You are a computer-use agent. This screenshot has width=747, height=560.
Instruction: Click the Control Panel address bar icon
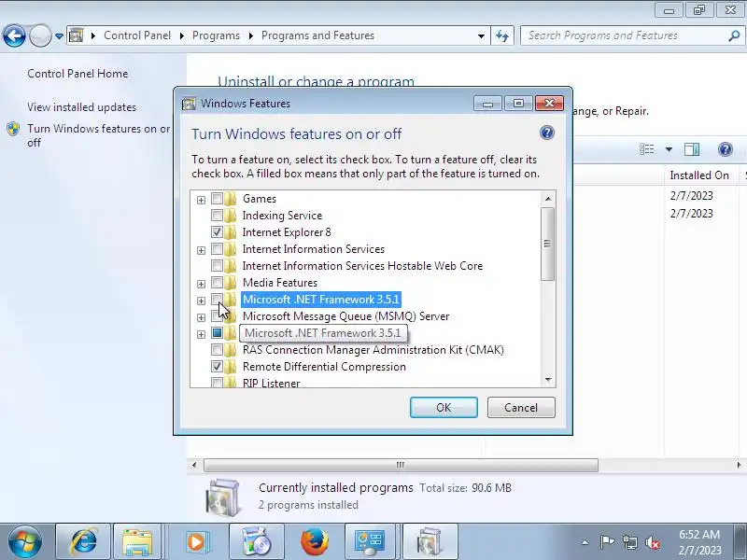click(x=77, y=35)
